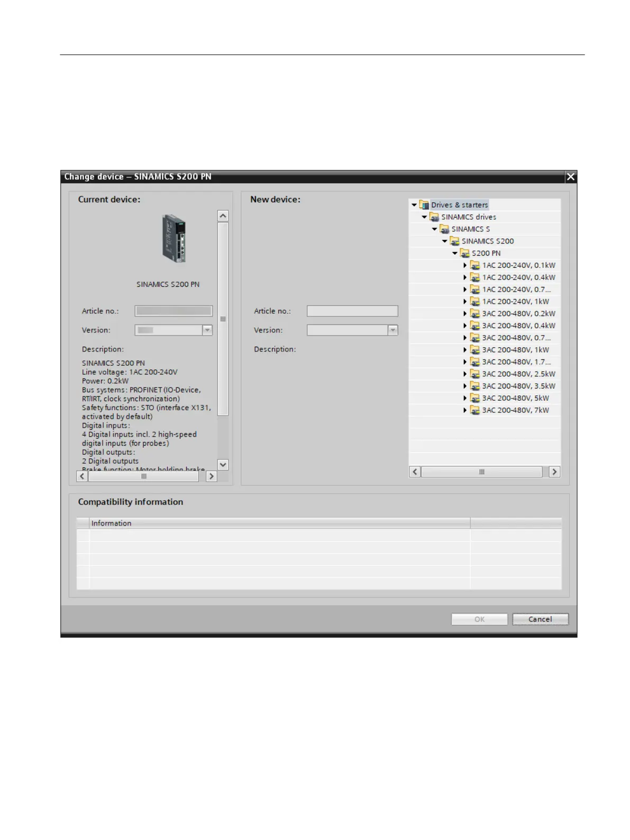Select the S200 PN tree entry

tap(486, 254)
